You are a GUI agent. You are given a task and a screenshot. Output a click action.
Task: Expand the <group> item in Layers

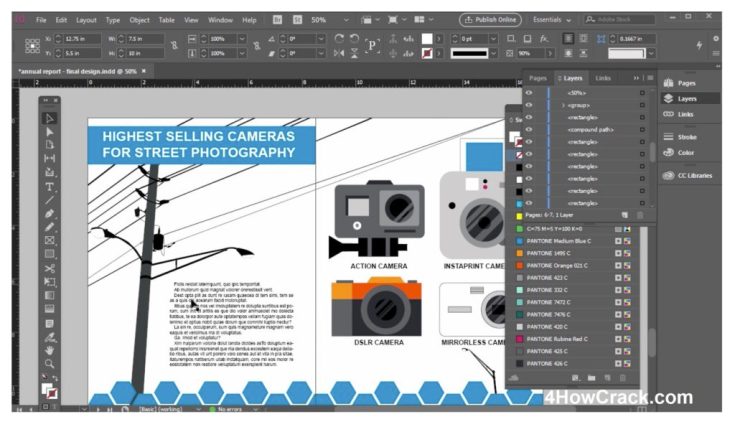563,105
